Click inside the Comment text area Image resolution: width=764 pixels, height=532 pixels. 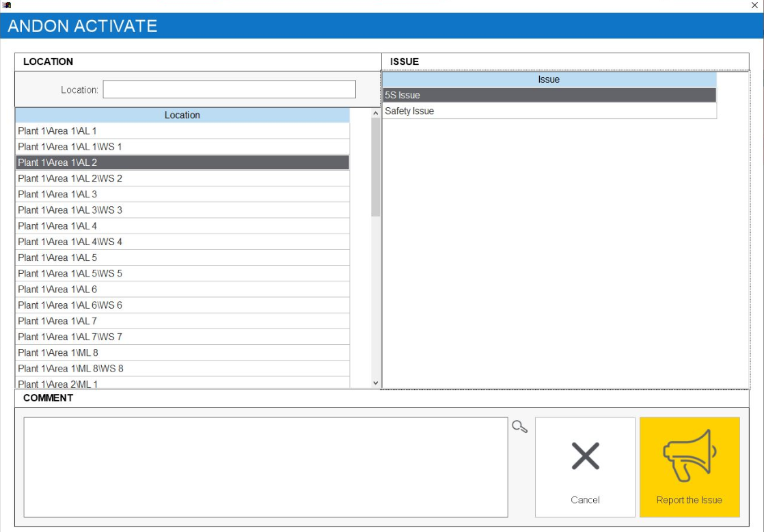266,467
